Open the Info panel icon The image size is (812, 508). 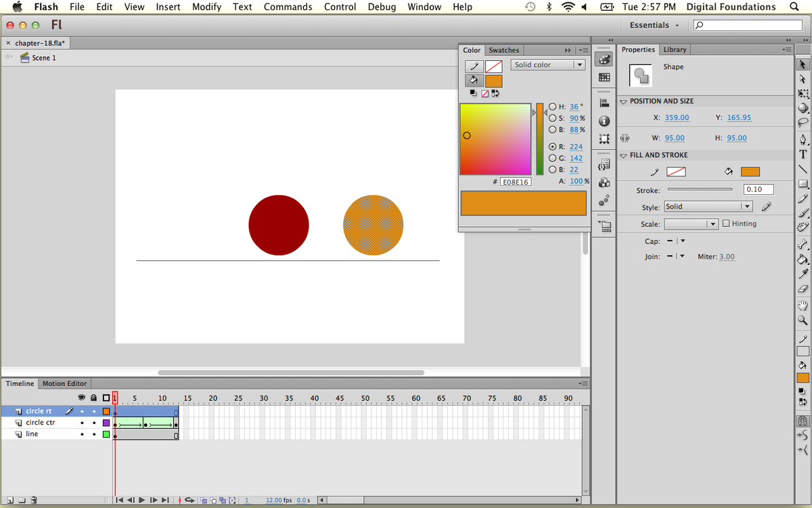[604, 121]
